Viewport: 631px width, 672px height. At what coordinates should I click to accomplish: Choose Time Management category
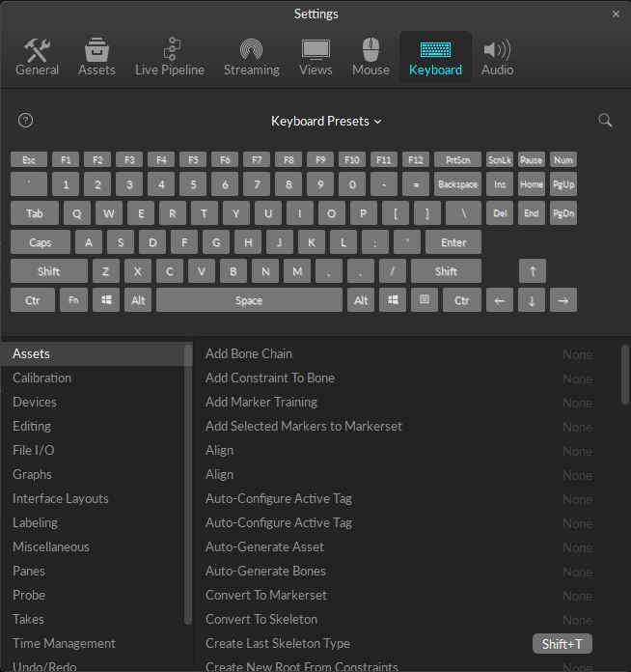pyautogui.click(x=64, y=643)
